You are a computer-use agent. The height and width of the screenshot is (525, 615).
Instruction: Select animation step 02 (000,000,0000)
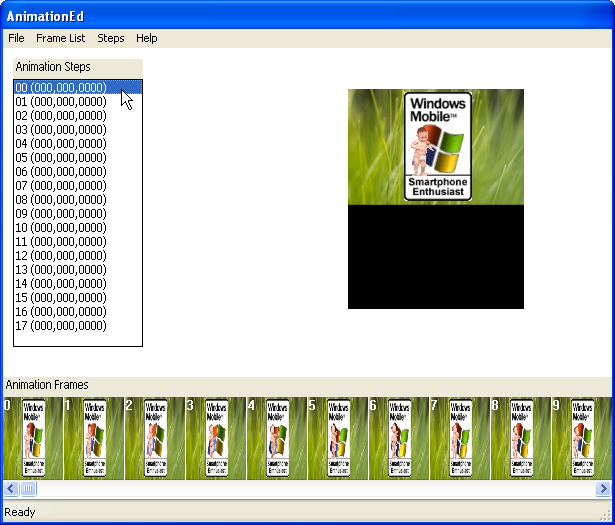(x=78, y=115)
